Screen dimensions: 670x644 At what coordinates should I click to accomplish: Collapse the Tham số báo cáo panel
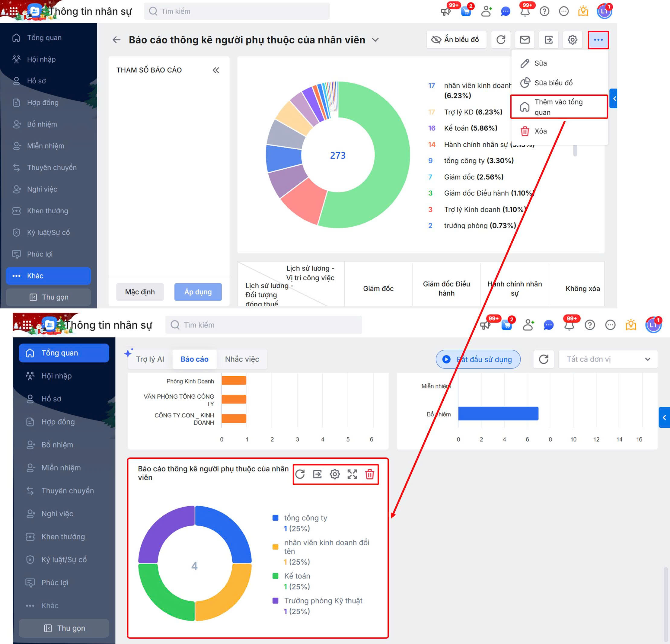(216, 70)
